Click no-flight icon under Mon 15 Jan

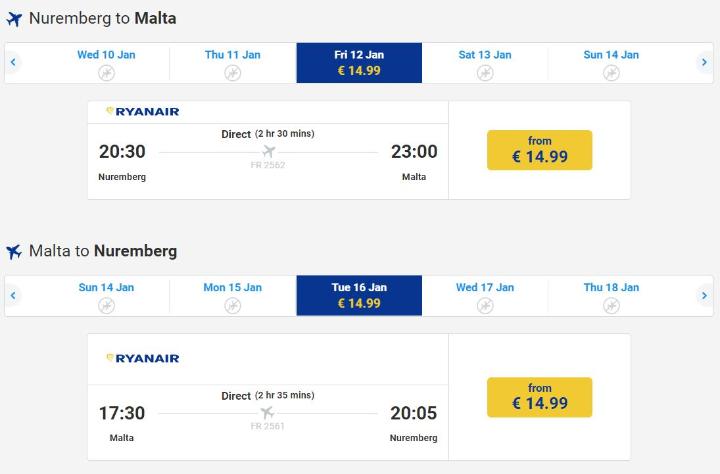(x=233, y=306)
